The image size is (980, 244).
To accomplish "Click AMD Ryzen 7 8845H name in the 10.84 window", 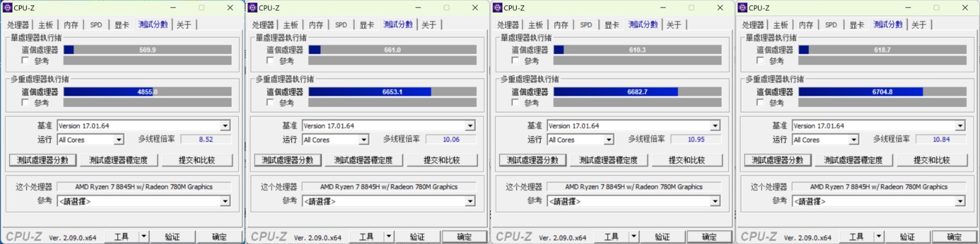I will pyautogui.click(x=879, y=187).
